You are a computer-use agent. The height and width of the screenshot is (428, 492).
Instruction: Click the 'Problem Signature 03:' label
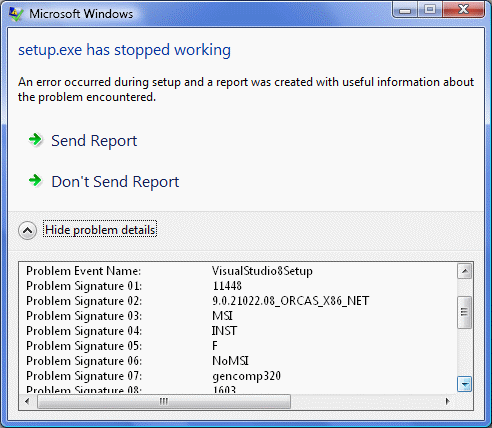[x=84, y=316]
